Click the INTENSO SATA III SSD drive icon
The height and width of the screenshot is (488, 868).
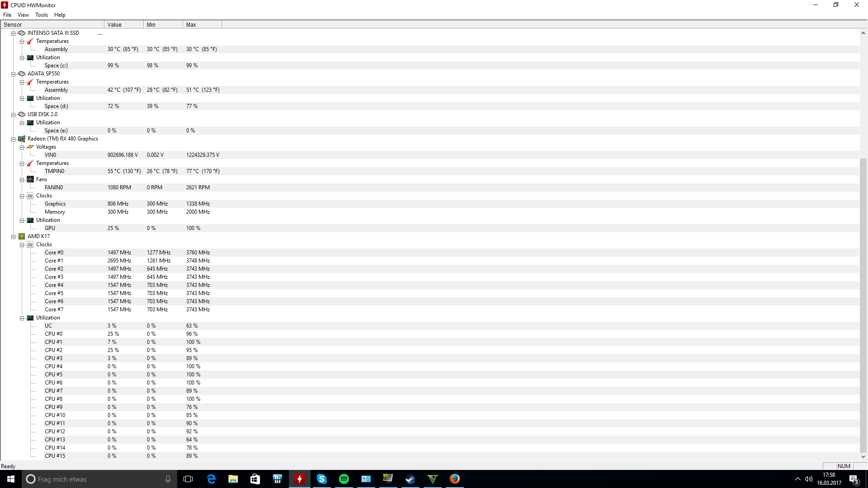[22, 33]
